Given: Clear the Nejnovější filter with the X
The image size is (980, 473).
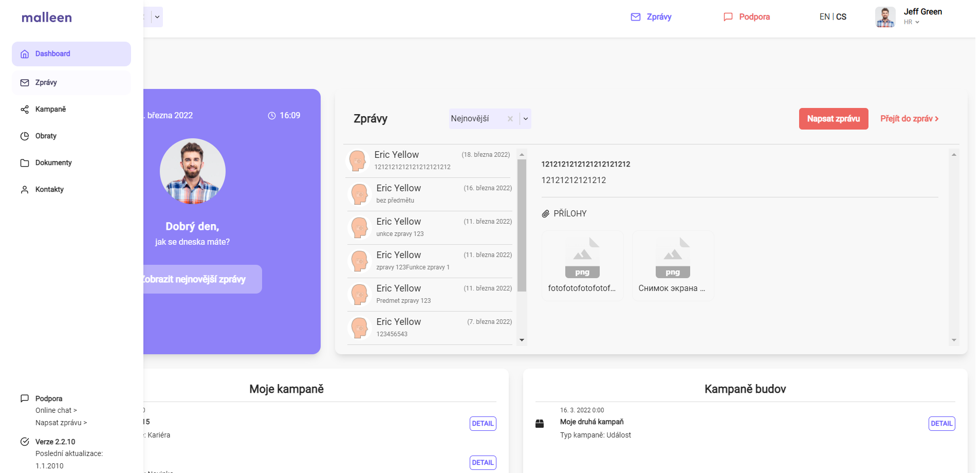Looking at the screenshot, I should tap(510, 119).
